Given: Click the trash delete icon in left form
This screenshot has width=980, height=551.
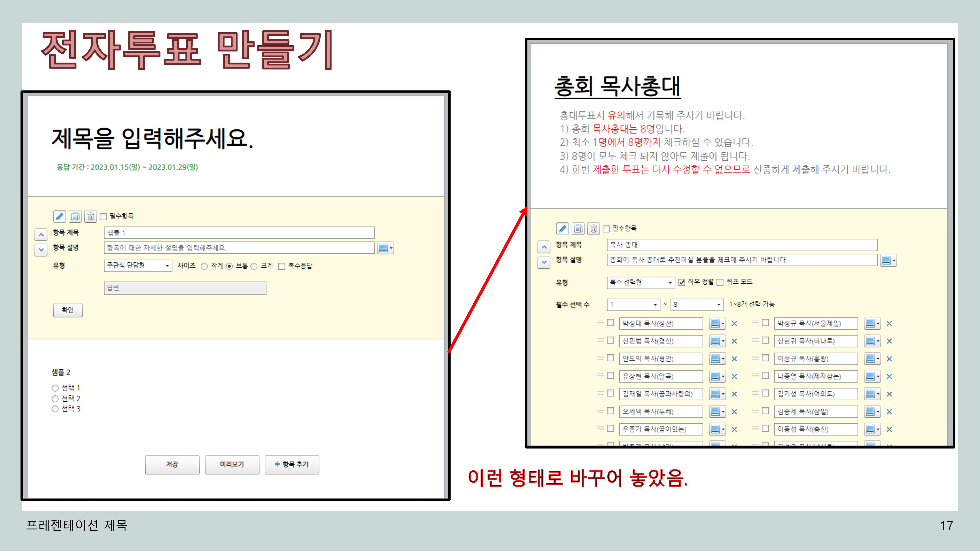Looking at the screenshot, I should (91, 216).
